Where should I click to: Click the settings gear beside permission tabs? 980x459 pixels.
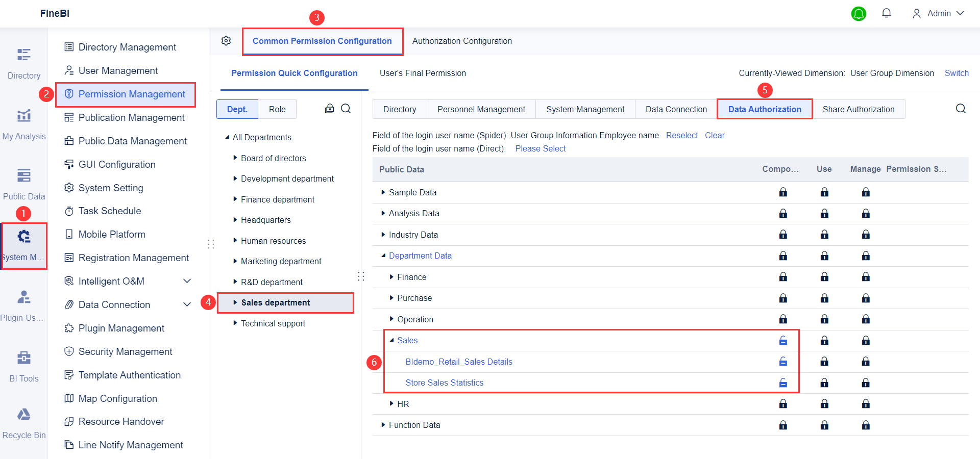226,41
